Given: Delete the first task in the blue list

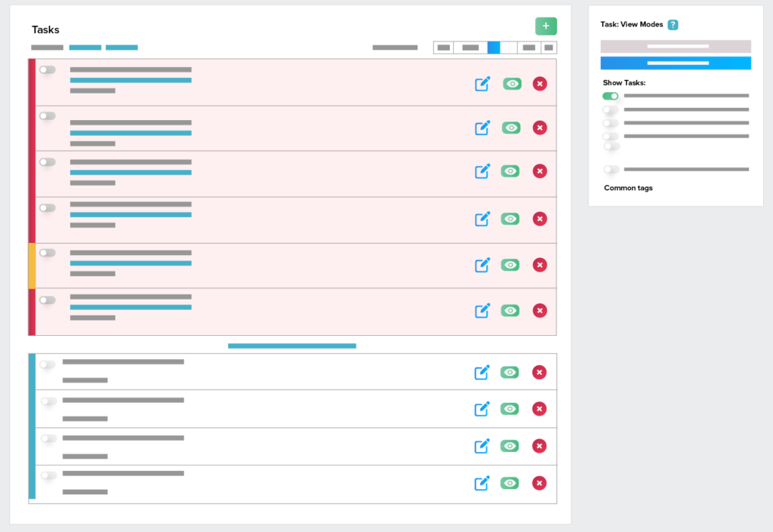Looking at the screenshot, I should [x=539, y=372].
